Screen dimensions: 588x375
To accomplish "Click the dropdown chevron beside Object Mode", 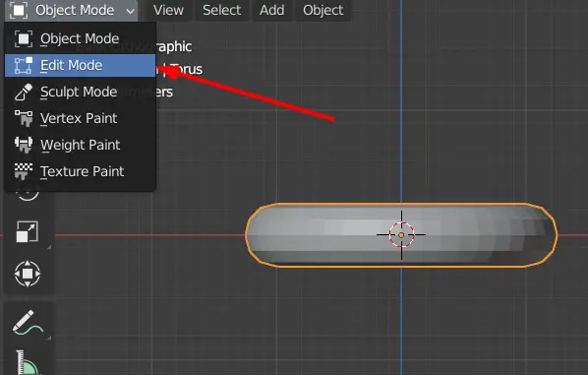I will 130,11.
